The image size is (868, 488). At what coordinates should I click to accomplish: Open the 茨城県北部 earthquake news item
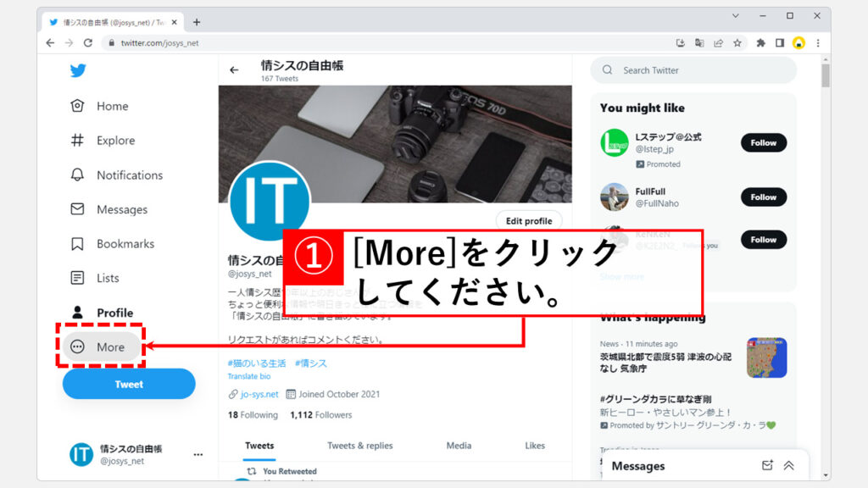(x=665, y=363)
